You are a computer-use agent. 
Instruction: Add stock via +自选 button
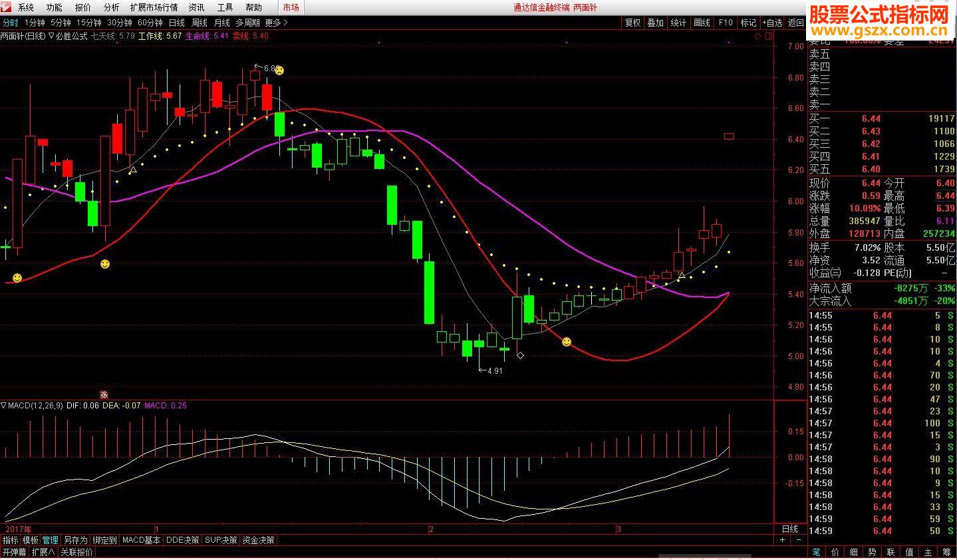click(x=773, y=23)
